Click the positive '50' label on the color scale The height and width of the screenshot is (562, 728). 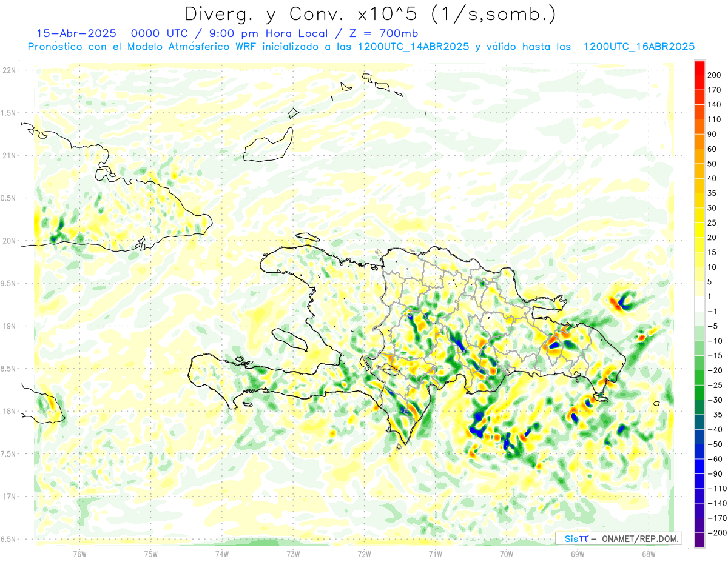click(712, 164)
